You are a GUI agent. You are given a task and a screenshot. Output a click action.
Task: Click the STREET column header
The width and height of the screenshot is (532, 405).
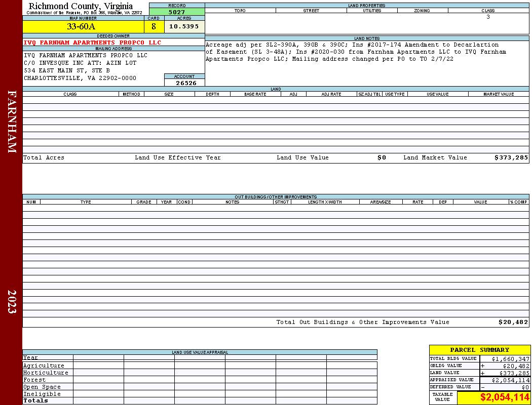(x=311, y=11)
